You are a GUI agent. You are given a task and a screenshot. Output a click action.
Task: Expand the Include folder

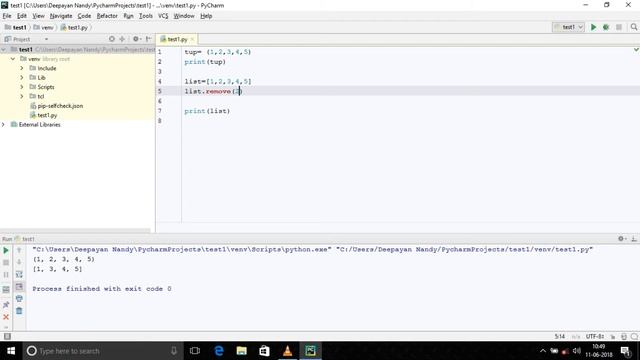coord(22,68)
